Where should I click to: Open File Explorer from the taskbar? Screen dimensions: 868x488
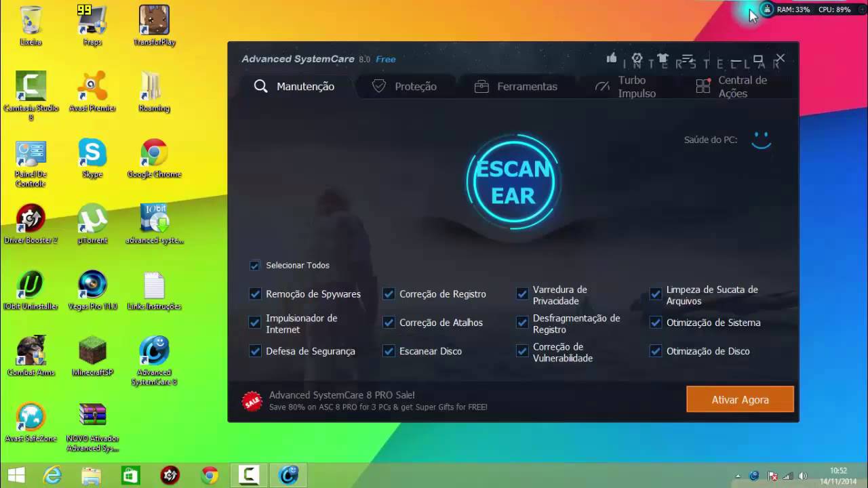click(92, 475)
